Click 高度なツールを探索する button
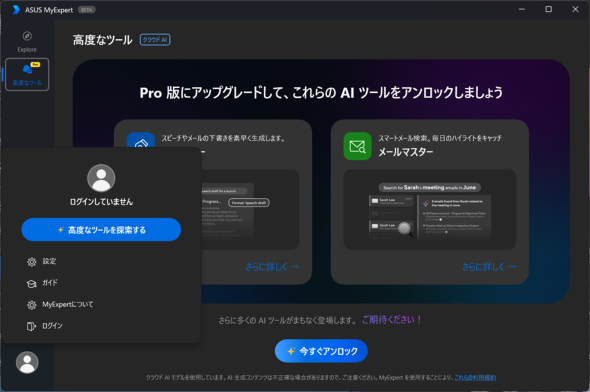 pos(101,229)
